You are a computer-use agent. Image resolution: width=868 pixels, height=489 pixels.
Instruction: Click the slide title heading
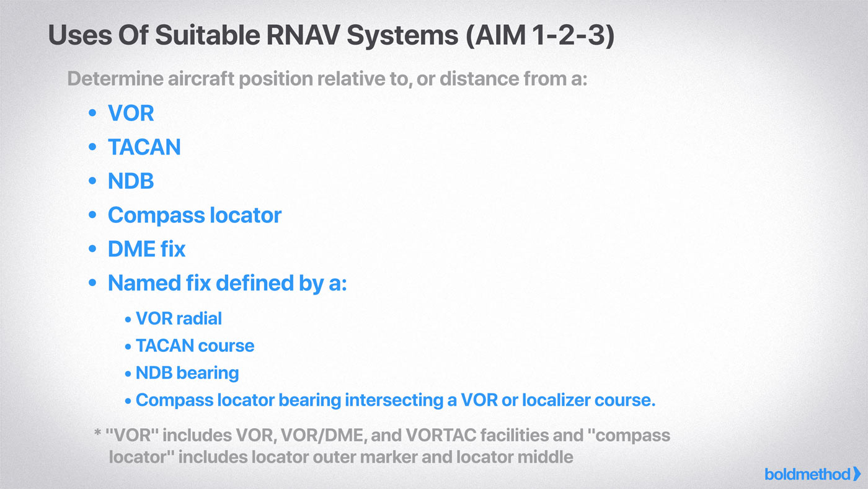[330, 35]
